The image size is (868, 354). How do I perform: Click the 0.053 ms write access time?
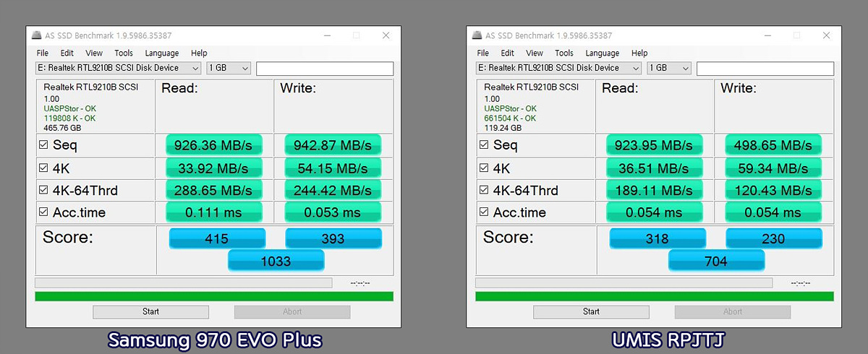tap(333, 212)
